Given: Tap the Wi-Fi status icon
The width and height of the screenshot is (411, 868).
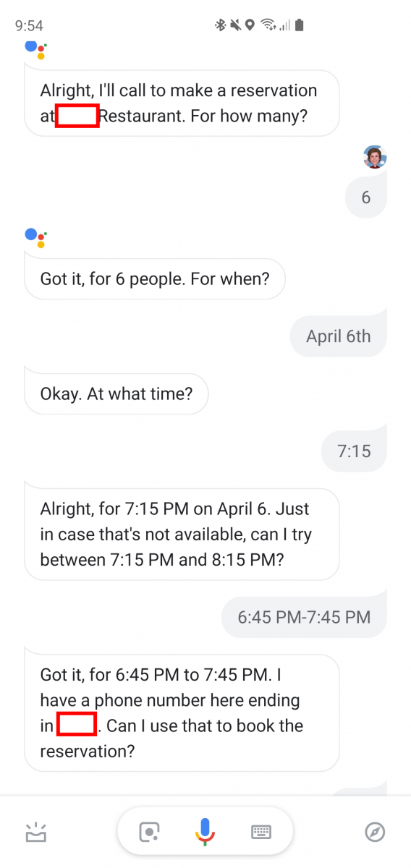Looking at the screenshot, I should coord(269,25).
